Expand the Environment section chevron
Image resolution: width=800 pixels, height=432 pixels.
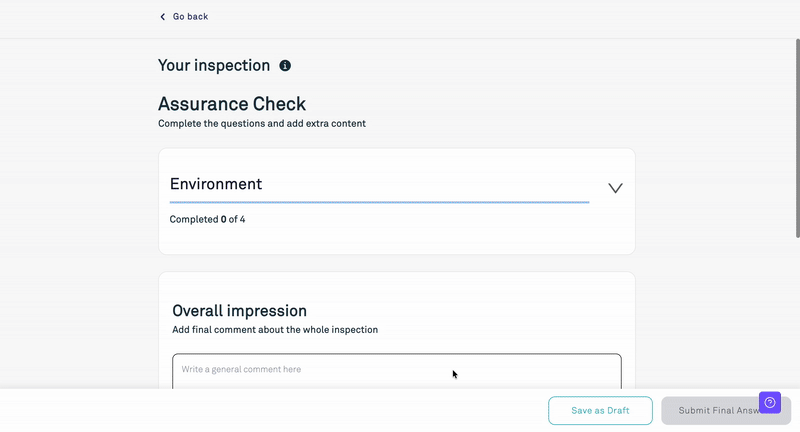pos(615,188)
